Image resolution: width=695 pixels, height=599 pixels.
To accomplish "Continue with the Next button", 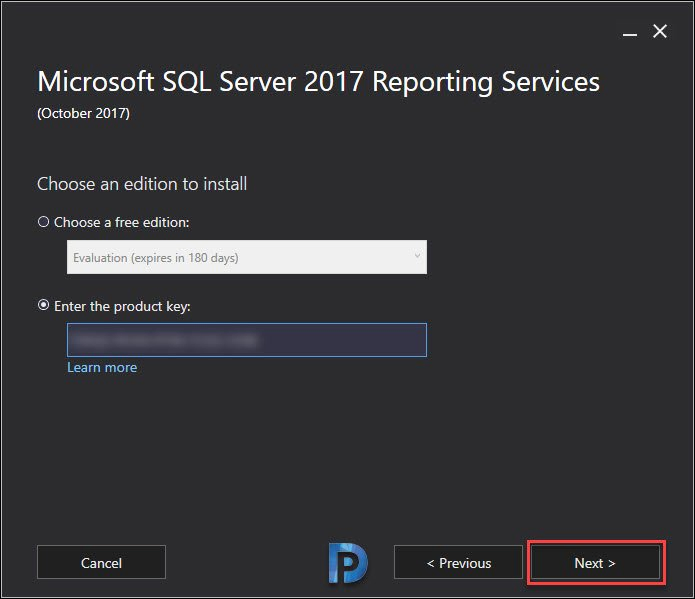I will (x=596, y=562).
